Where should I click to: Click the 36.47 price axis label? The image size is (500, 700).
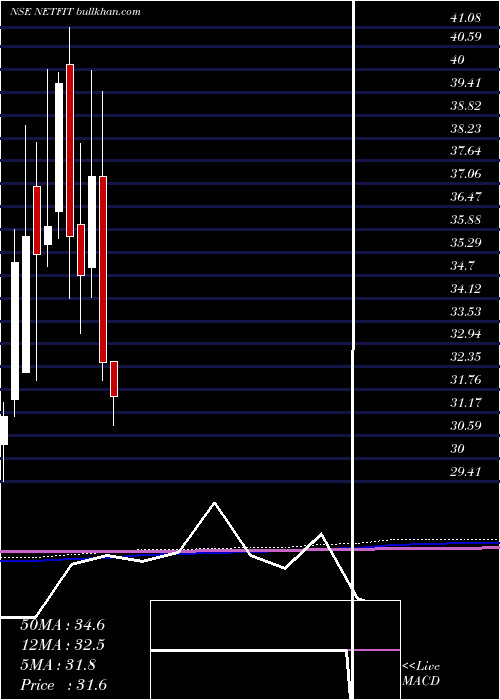coord(465,196)
